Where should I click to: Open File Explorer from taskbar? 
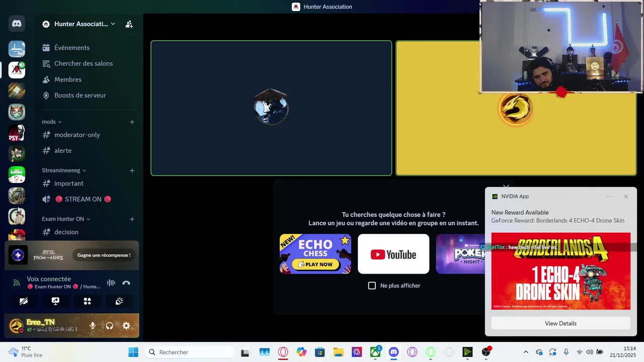pyautogui.click(x=338, y=352)
